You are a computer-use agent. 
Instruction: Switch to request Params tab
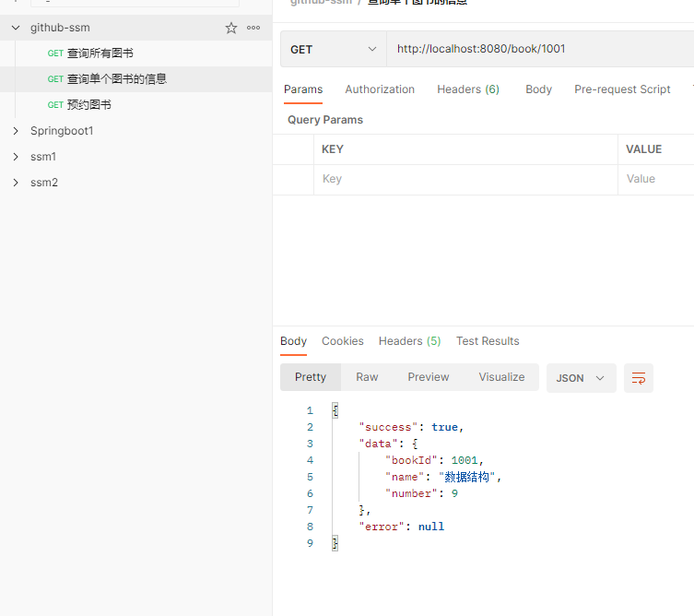(x=303, y=89)
